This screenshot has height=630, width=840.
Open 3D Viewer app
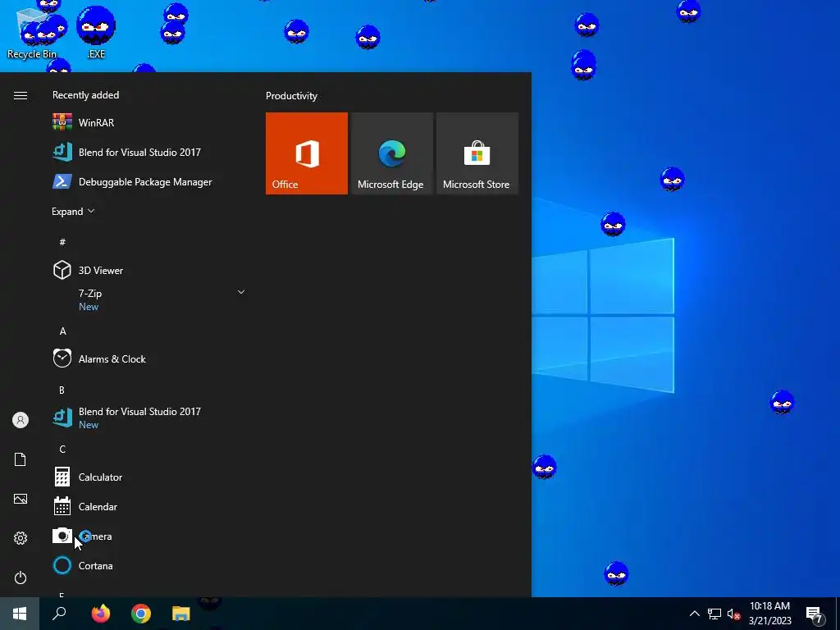[x=148, y=270]
